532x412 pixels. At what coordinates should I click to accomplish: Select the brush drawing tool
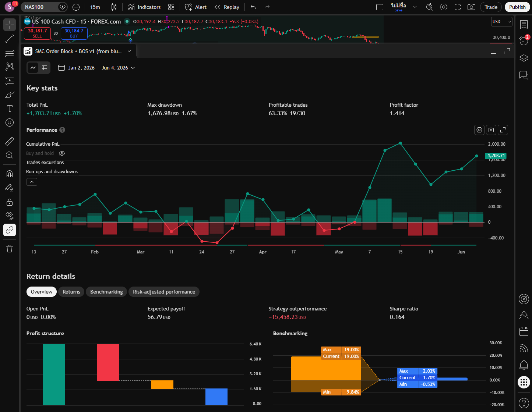[10, 95]
